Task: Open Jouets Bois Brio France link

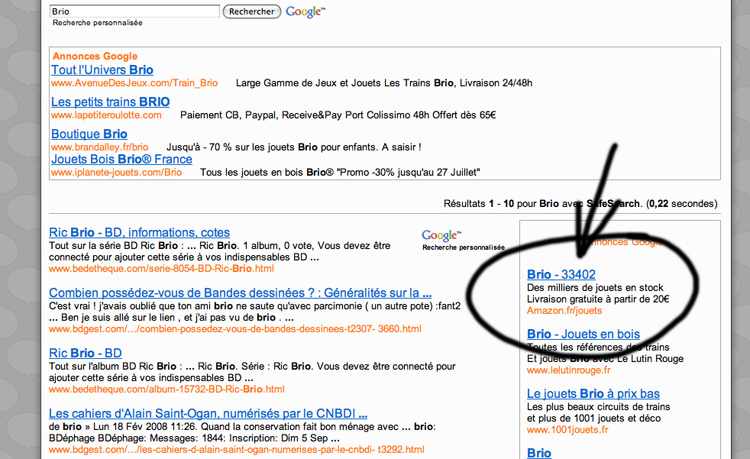Action: pos(121,159)
